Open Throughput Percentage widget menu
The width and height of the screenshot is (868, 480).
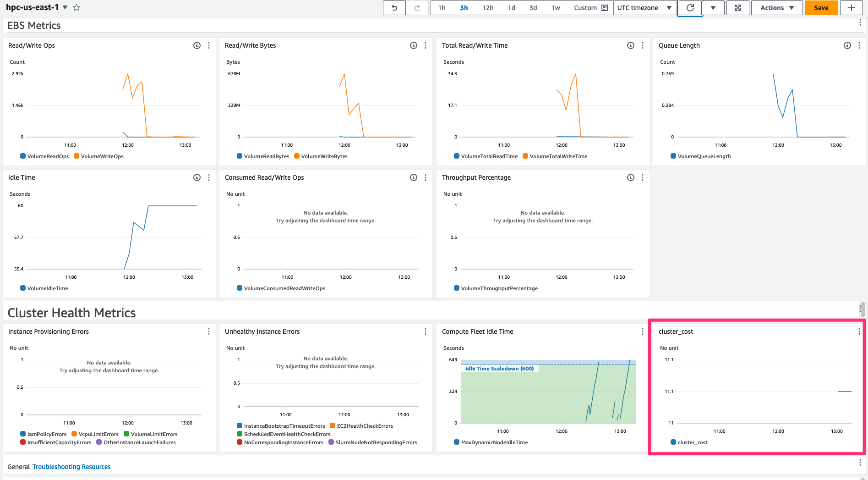[x=643, y=177]
